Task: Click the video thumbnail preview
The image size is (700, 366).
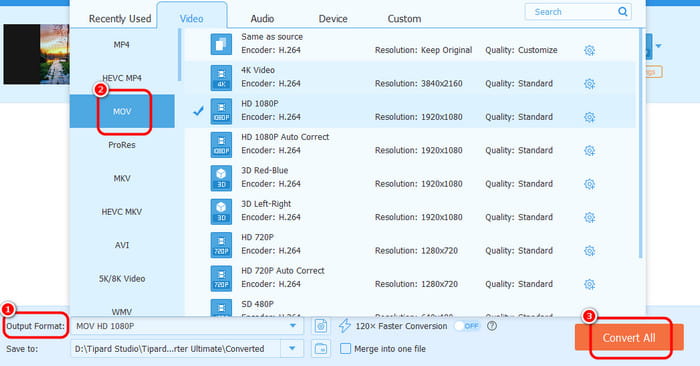Action: (x=37, y=54)
